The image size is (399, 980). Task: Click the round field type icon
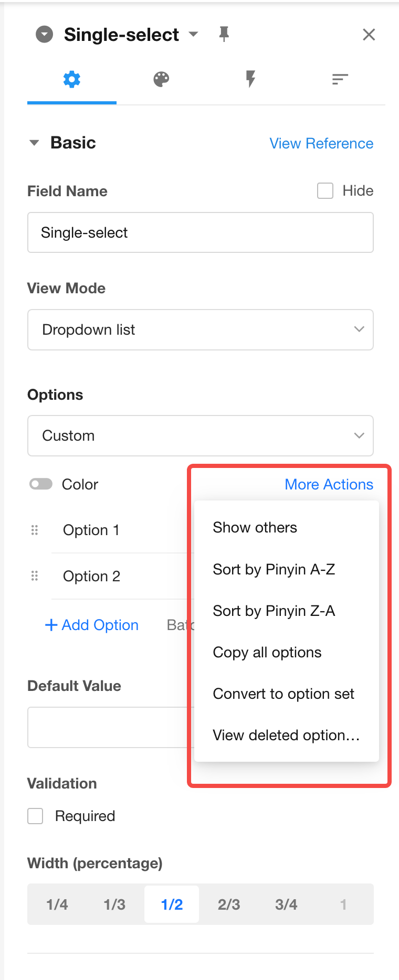click(45, 35)
